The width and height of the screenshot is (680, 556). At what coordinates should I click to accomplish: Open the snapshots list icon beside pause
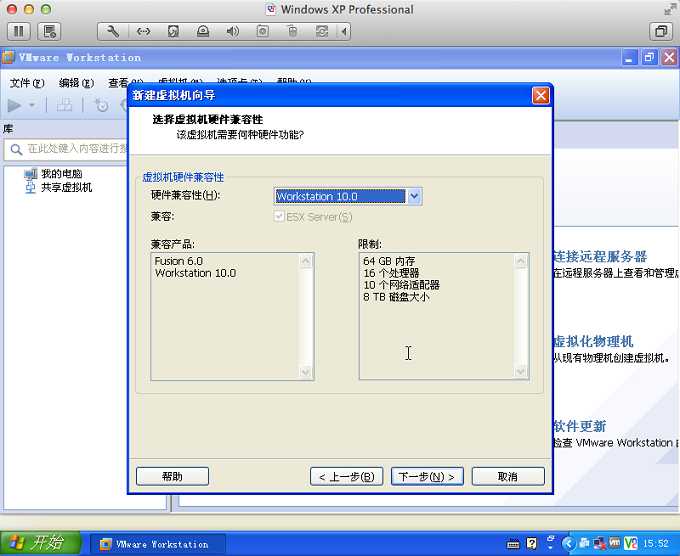(x=49, y=31)
